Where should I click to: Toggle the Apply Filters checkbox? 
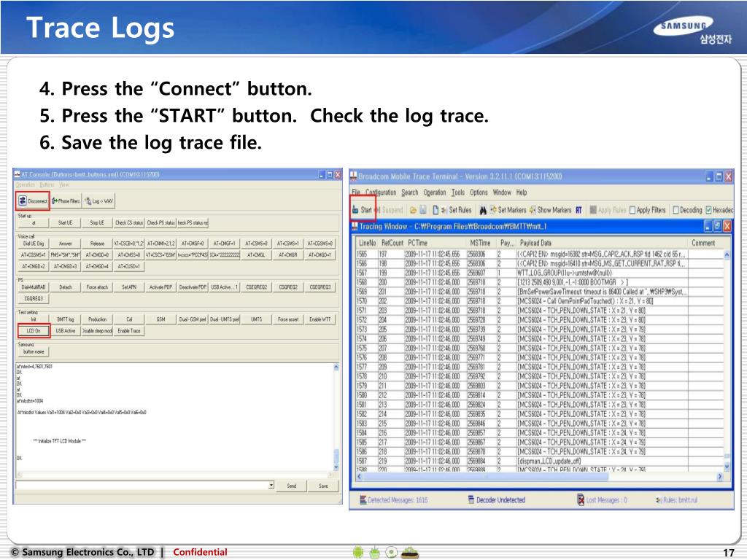[x=632, y=210]
